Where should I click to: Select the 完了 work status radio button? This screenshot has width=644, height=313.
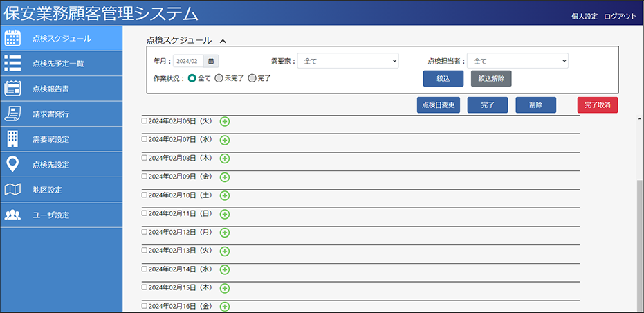click(252, 78)
